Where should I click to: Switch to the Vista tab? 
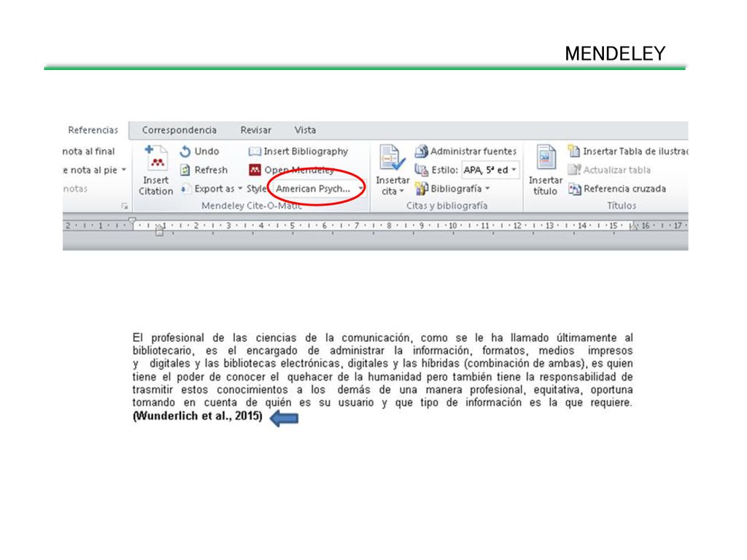coord(305,130)
